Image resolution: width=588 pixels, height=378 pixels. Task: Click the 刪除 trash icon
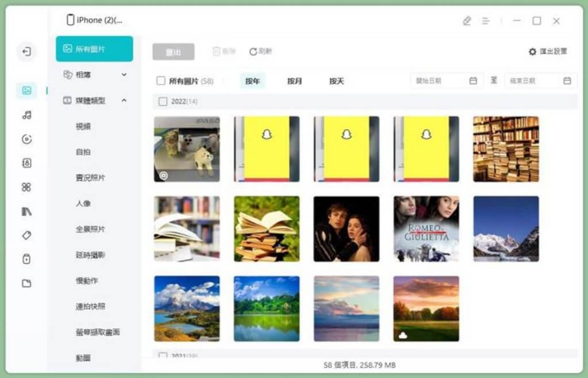[216, 51]
